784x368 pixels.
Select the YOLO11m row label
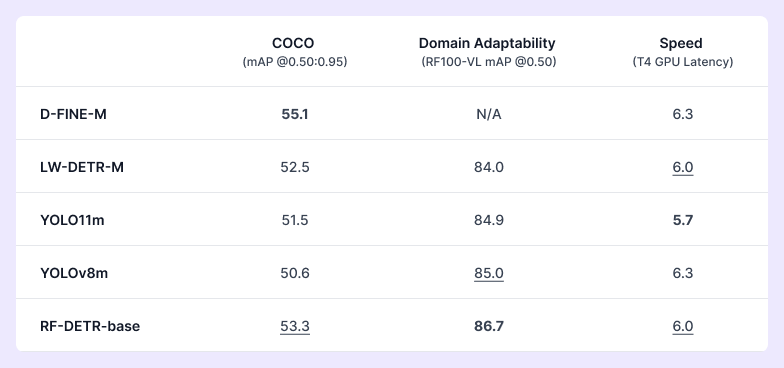click(72, 220)
